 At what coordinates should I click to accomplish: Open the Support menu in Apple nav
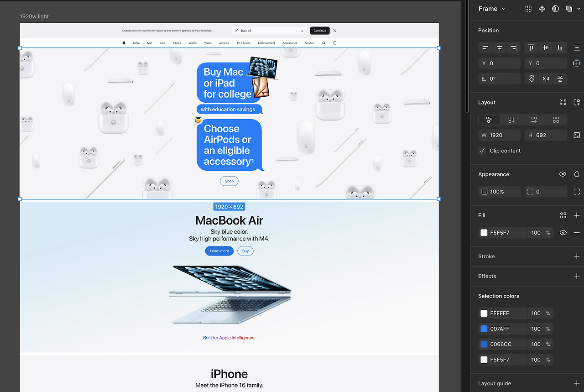(310, 43)
